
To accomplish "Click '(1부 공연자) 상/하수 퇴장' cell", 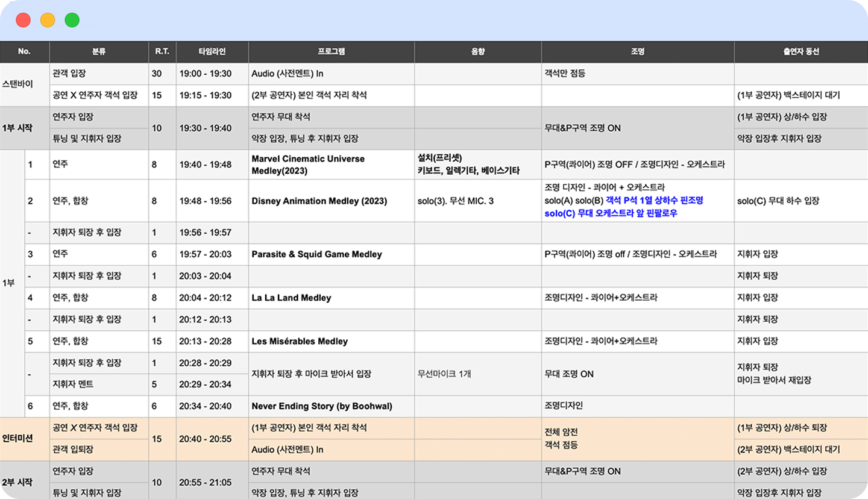I will 800,428.
